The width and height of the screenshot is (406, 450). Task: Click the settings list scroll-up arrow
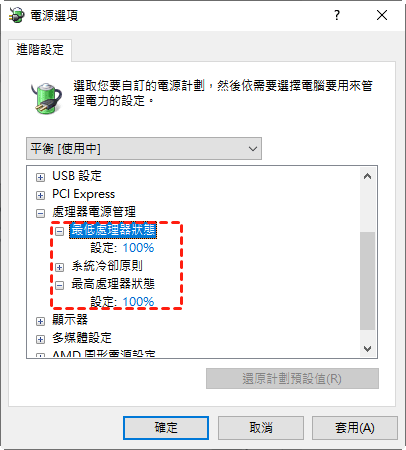coord(368,176)
